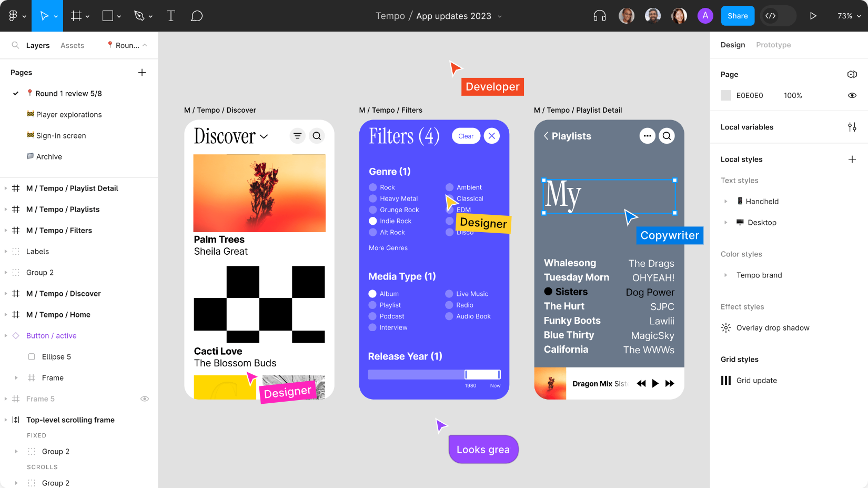The image size is (868, 488).
Task: Toggle visibility of Frame 5 layer
Action: tap(145, 399)
